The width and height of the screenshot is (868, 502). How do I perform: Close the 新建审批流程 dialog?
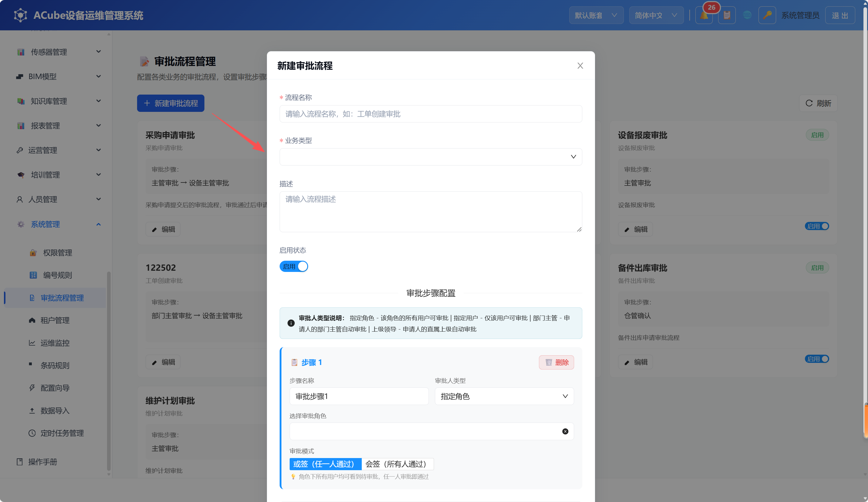coord(580,66)
